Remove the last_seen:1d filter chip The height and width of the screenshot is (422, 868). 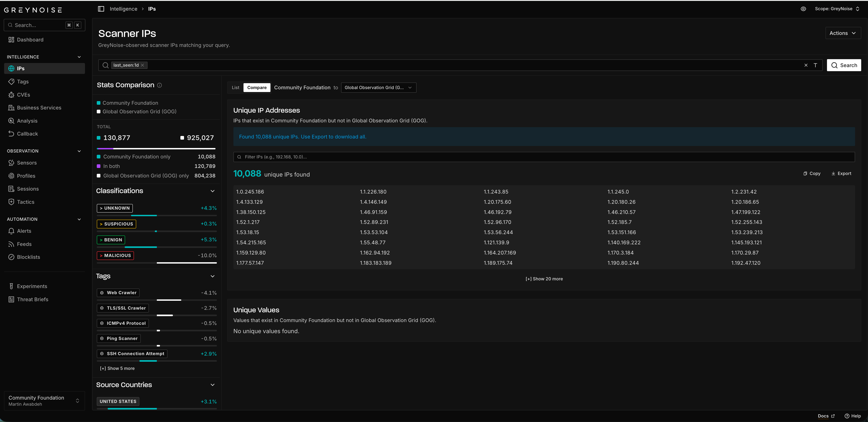(x=143, y=65)
